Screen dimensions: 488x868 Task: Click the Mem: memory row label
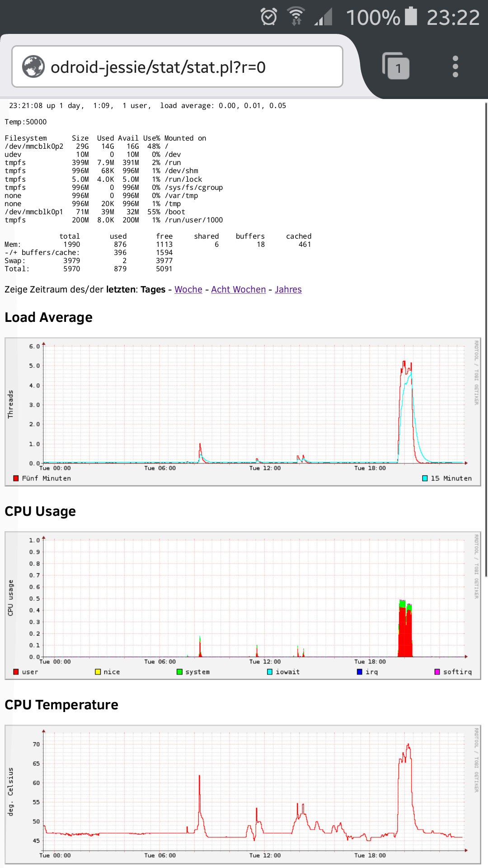click(13, 245)
